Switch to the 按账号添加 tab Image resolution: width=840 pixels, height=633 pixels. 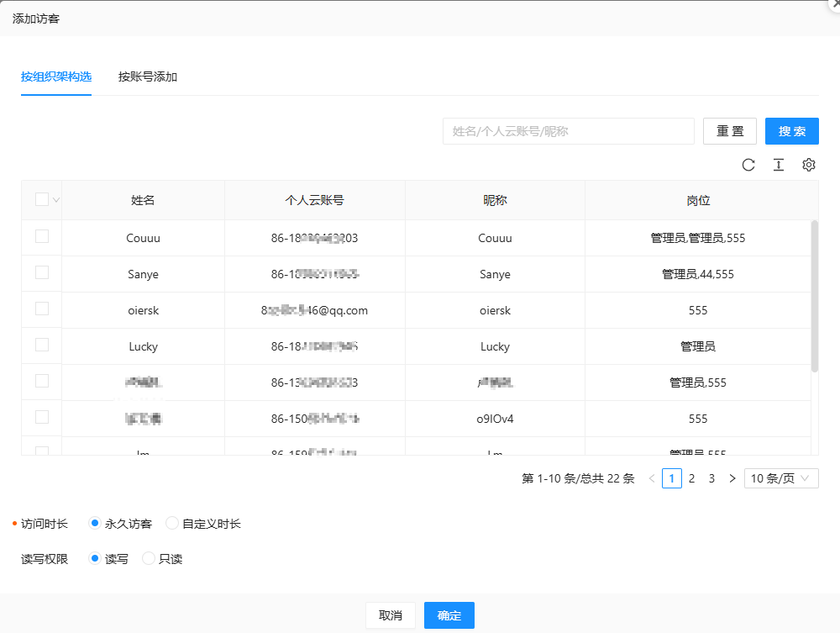click(148, 77)
